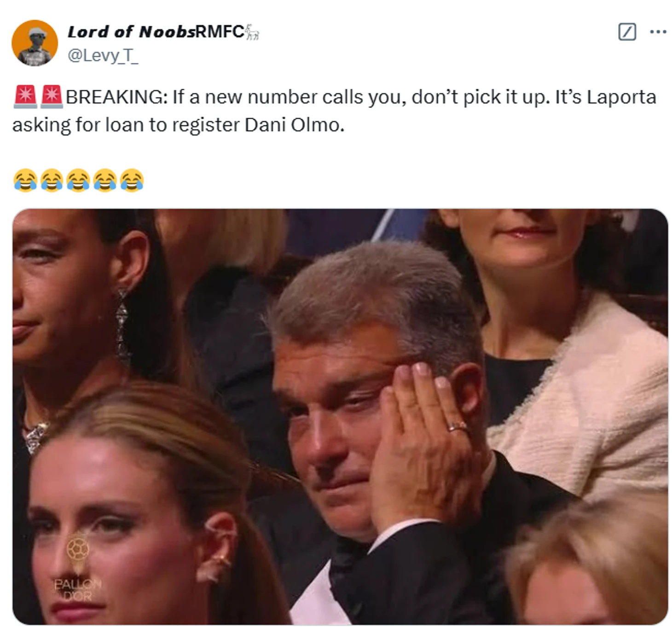Click the goat emoji beside the name

coord(253,32)
